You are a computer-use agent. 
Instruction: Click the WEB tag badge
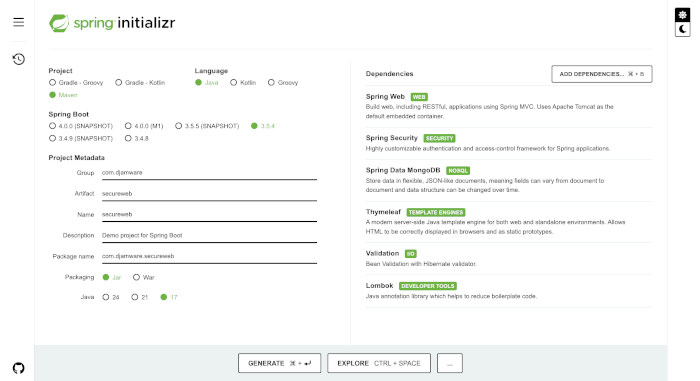(419, 97)
